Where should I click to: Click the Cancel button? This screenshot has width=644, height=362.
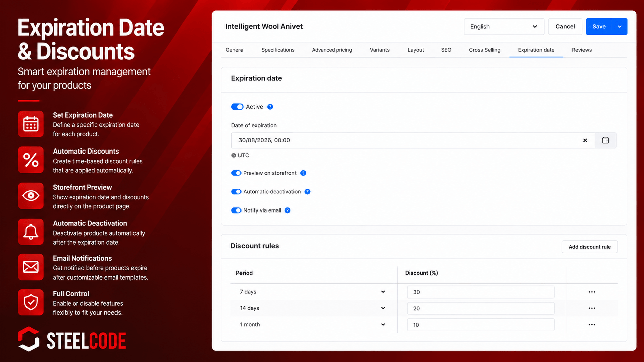coord(565,27)
